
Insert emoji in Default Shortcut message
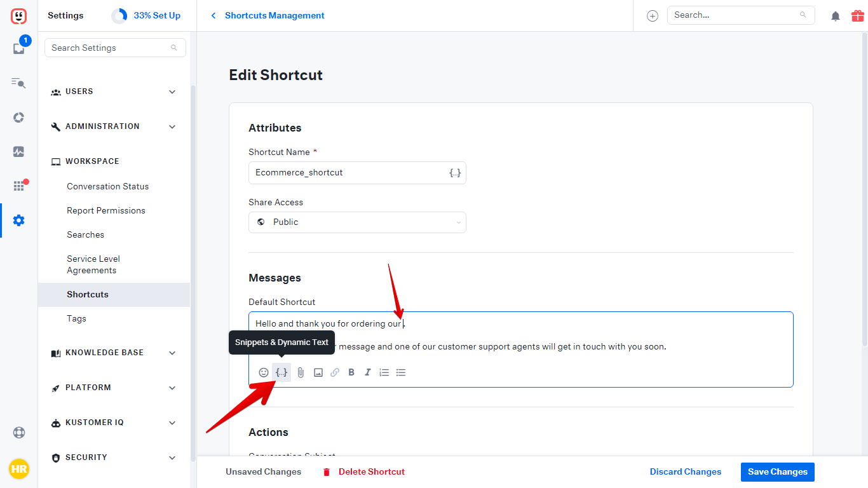[264, 372]
